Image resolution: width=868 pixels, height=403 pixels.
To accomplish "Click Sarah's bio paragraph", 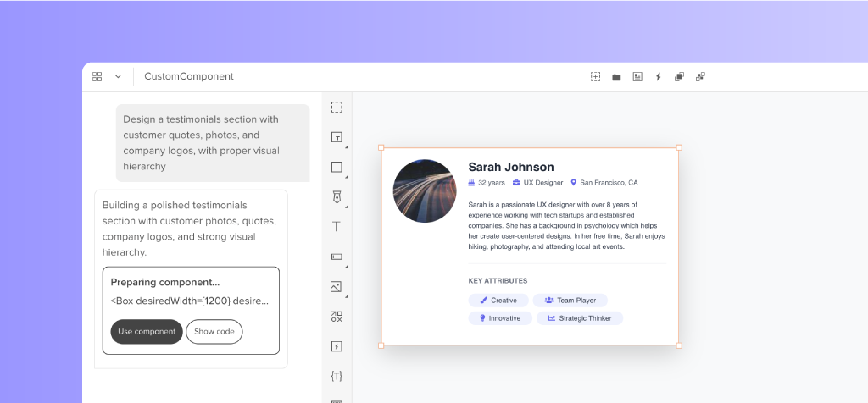I will 567,225.
